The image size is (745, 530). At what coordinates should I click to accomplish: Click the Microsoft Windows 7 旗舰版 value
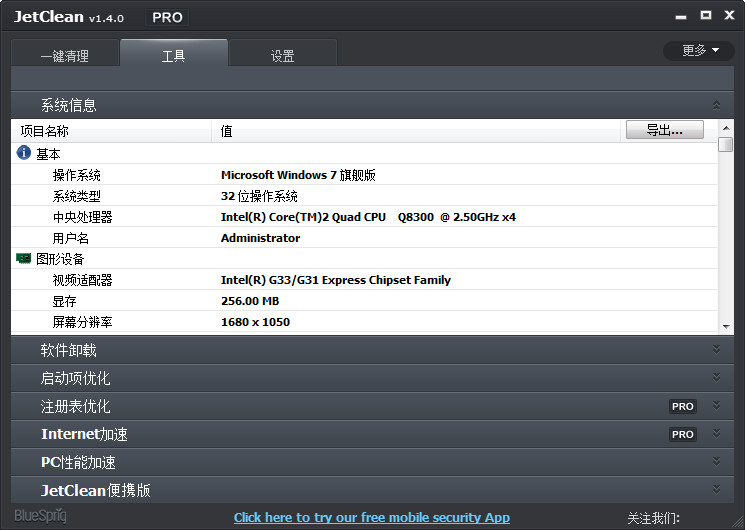(298, 175)
